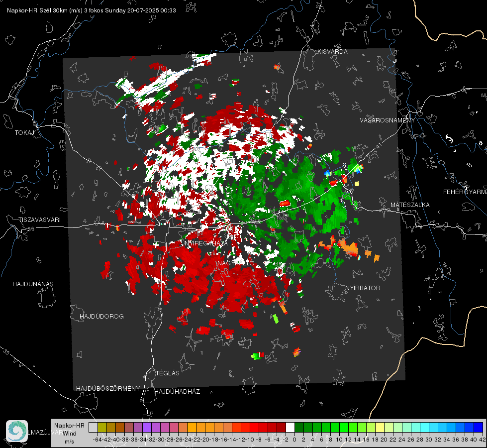Click the swirl weather logo icon
Viewport: 487px width, 448px height.
coord(17,431)
